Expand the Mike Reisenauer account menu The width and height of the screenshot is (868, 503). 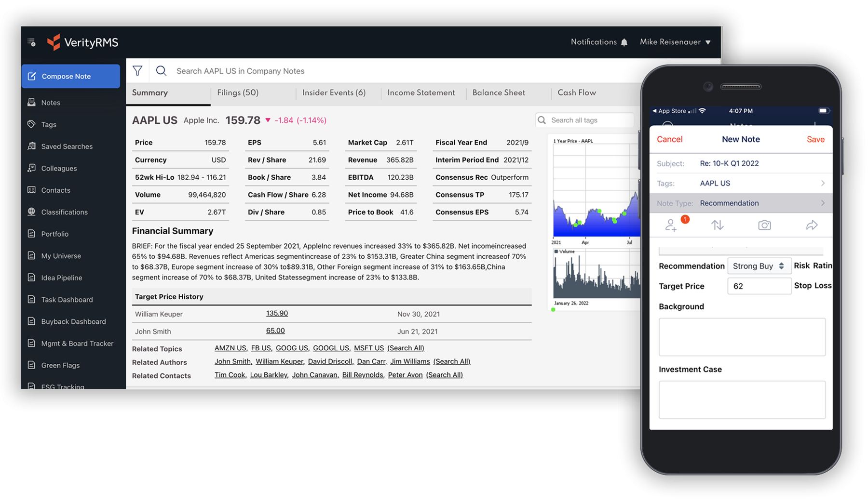point(675,42)
